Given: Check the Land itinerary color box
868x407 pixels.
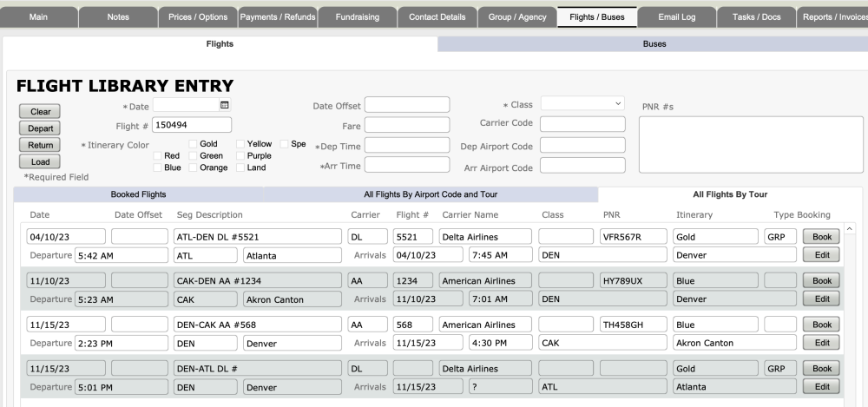Looking at the screenshot, I should click(x=240, y=167).
